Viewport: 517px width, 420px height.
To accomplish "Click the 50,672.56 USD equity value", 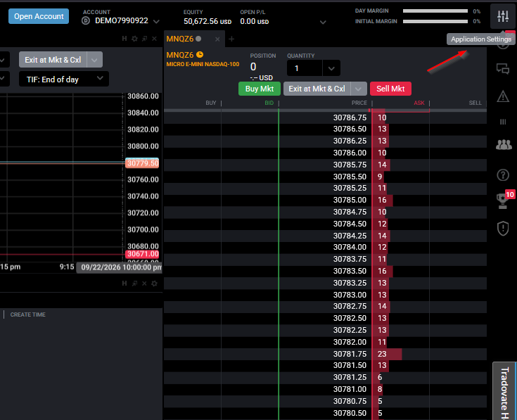I will point(208,21).
